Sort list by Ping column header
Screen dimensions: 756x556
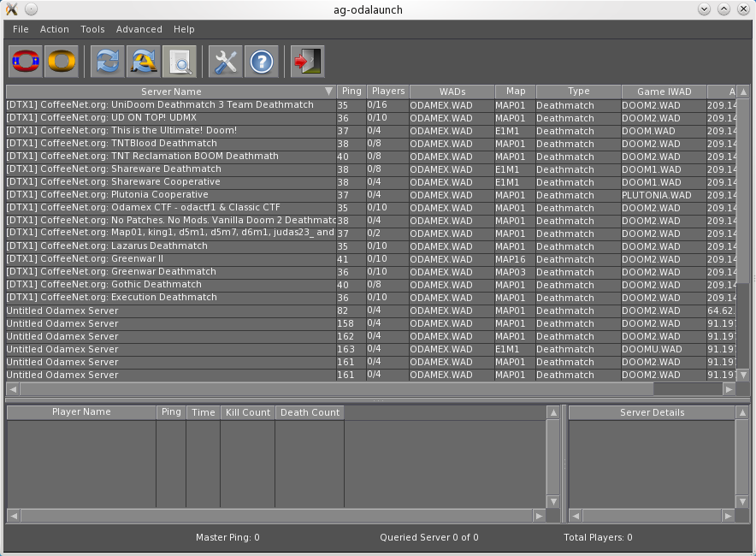point(351,92)
